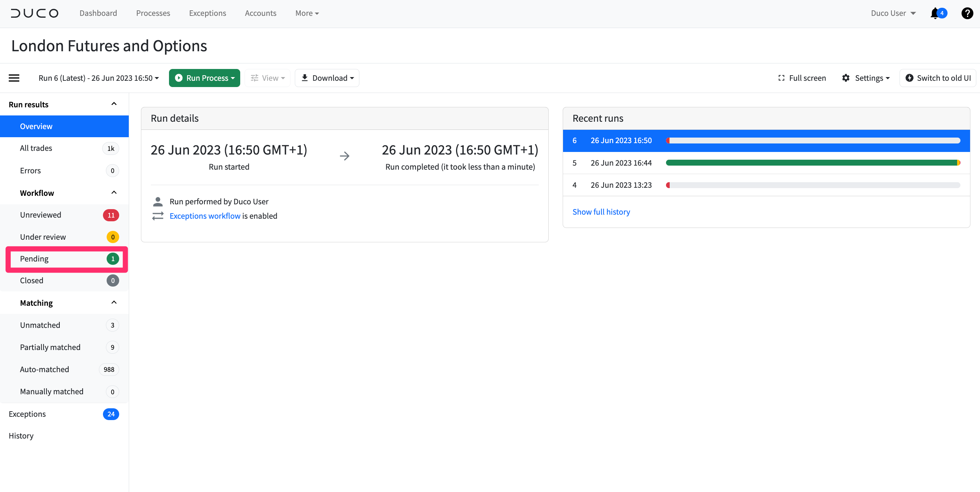The height and width of the screenshot is (492, 980).
Task: Click the View filter-sliders icon
Action: point(254,77)
